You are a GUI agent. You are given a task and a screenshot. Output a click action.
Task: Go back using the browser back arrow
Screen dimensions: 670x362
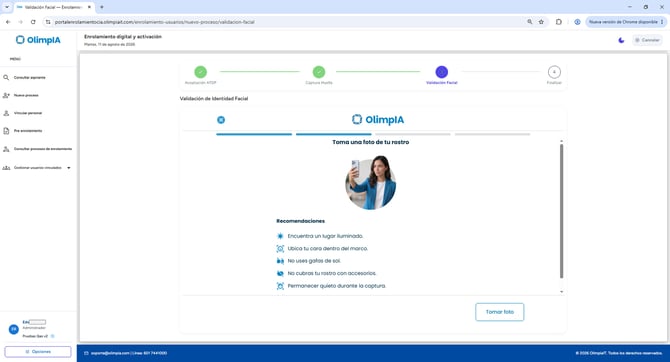coord(8,22)
